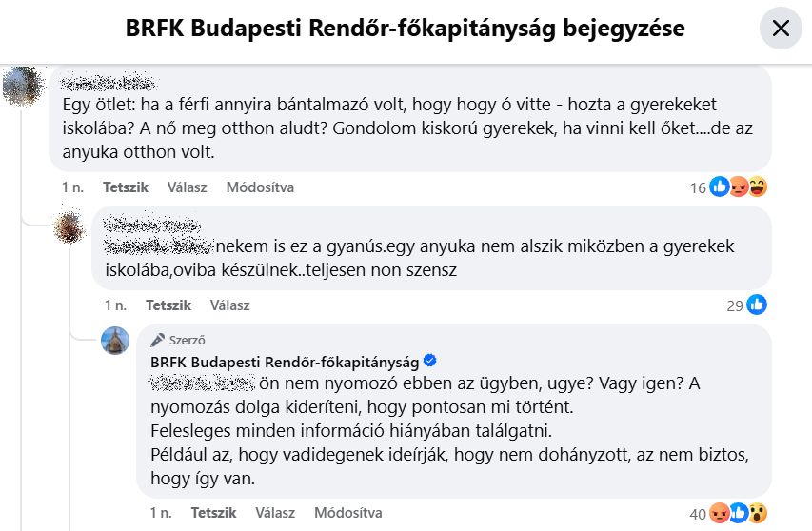Image resolution: width=812 pixels, height=531 pixels.
Task: Like the second comment with Tetszik
Action: pos(168,305)
